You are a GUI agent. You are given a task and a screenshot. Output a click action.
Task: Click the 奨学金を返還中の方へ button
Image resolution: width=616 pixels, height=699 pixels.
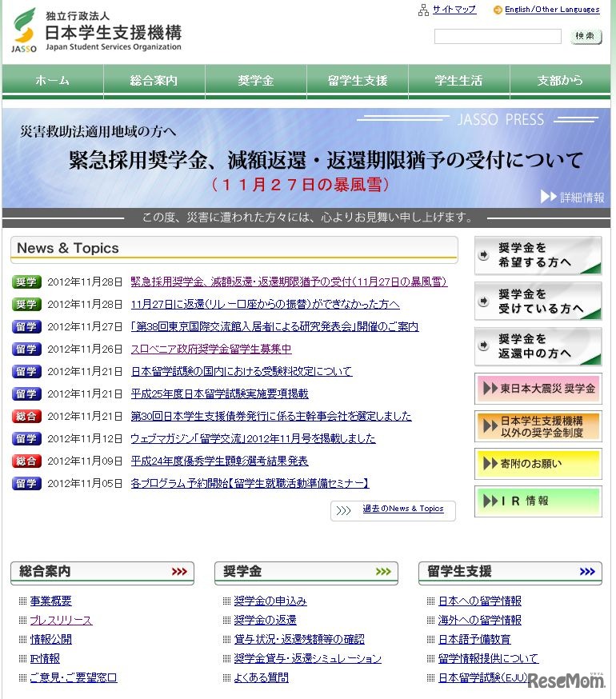538,346
